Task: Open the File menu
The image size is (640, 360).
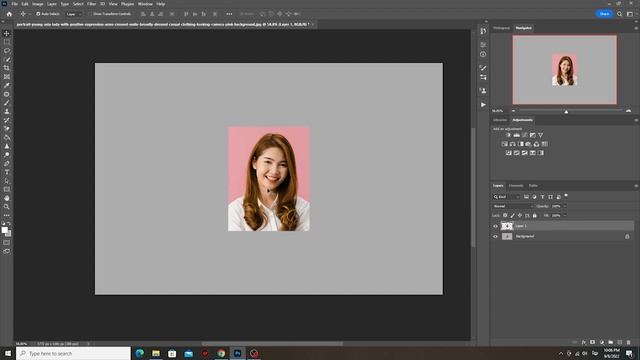Action: 14,4
